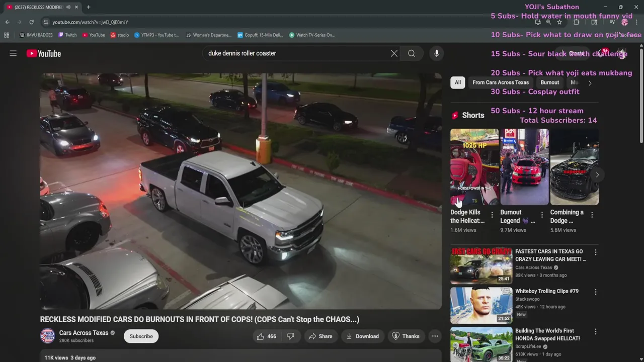This screenshot has width=644, height=362.
Task: Share this video
Action: [x=320, y=336]
